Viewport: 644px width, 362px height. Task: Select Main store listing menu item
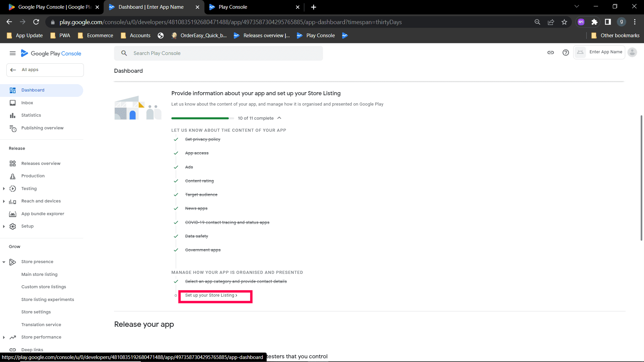point(39,275)
